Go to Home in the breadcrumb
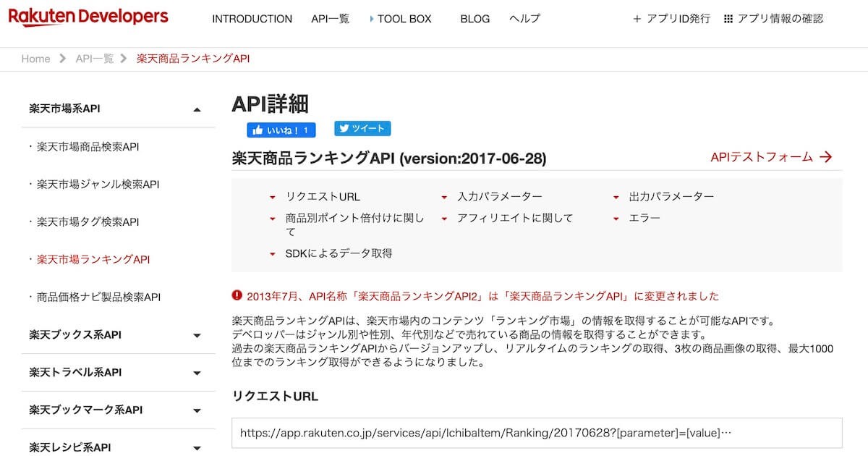The width and height of the screenshot is (868, 456). pyautogui.click(x=35, y=59)
